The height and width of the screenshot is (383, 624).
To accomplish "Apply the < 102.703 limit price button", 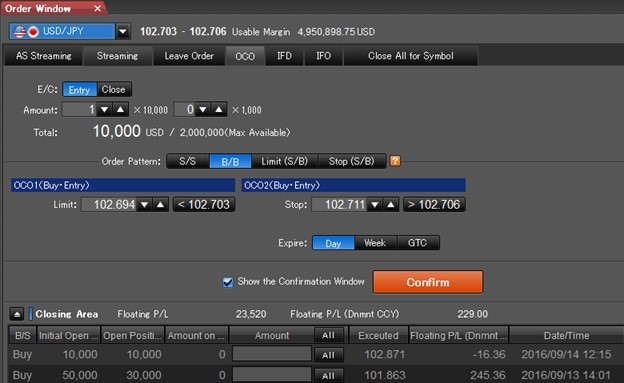I will point(204,205).
